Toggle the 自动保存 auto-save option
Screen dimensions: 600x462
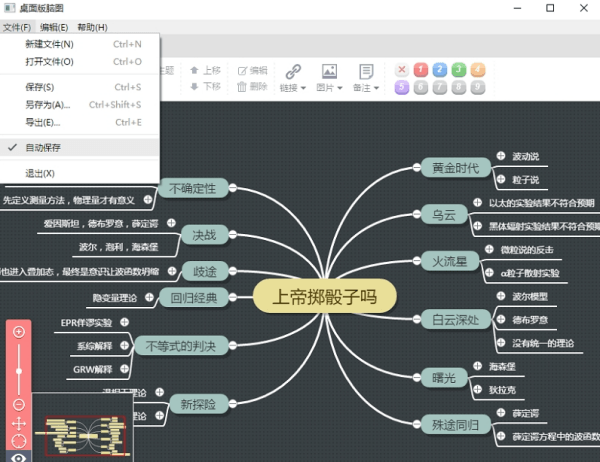(42, 147)
